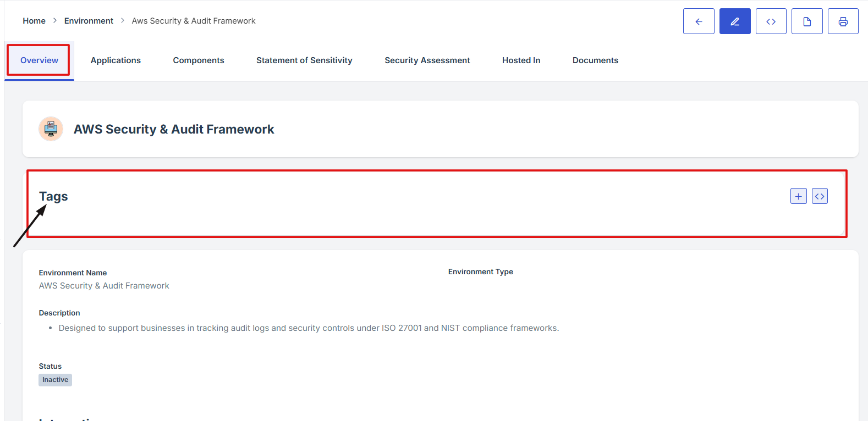Image resolution: width=868 pixels, height=421 pixels.
Task: Open the code view icon in top toolbar
Action: (x=771, y=21)
